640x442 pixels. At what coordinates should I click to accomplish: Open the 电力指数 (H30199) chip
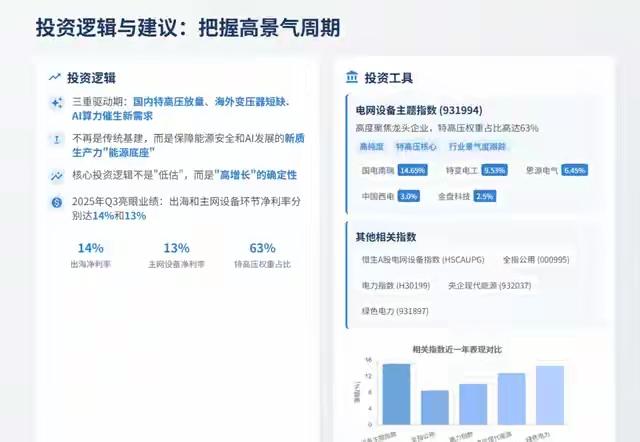pos(396,285)
